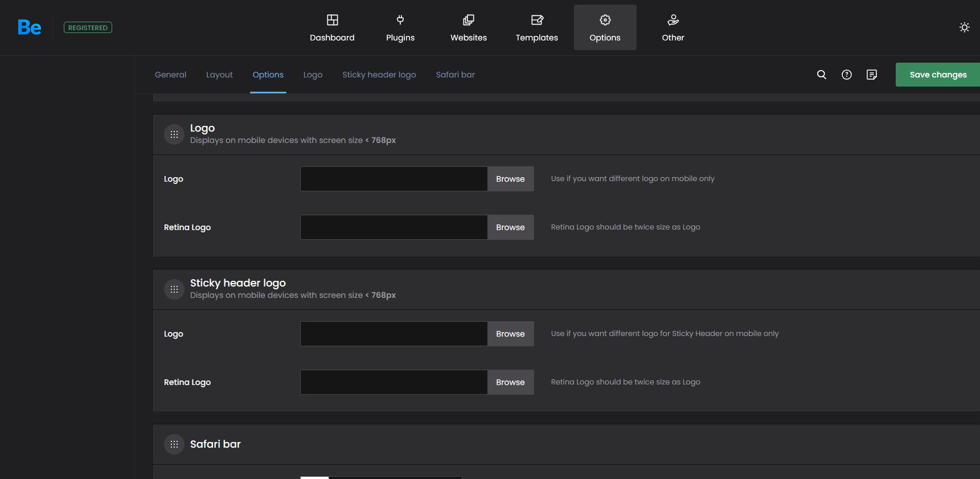Open the Websites section
This screenshot has height=479, width=980.
(469, 27)
